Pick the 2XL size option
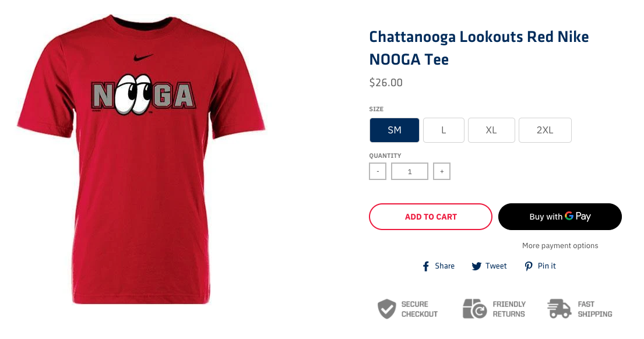This screenshot has width=644, height=339. pos(545,130)
